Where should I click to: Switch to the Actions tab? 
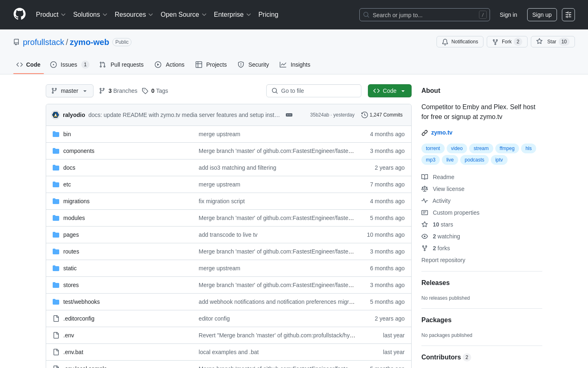[169, 65]
